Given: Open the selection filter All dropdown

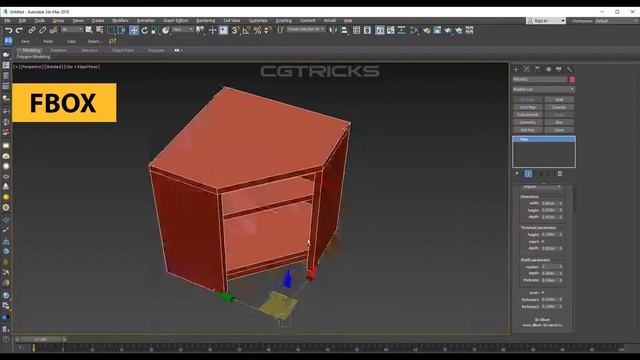Looking at the screenshot, I should point(72,29).
